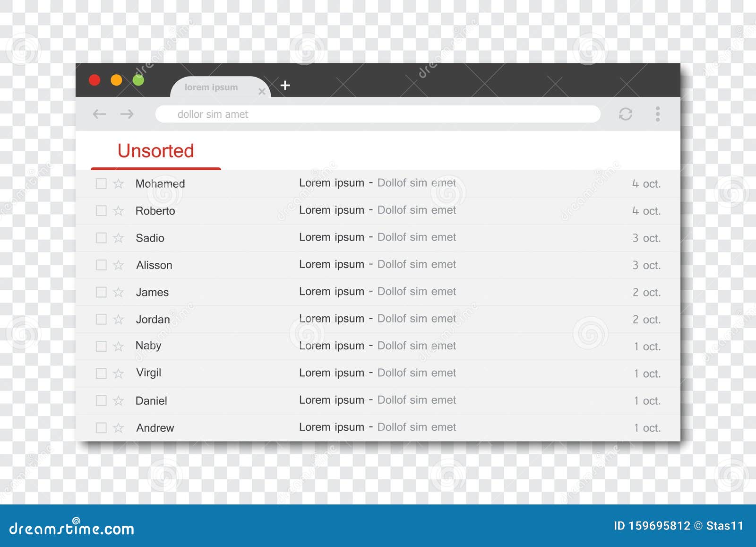Viewport: 756px width, 547px height.
Task: Click the back navigation arrow
Action: tap(99, 114)
